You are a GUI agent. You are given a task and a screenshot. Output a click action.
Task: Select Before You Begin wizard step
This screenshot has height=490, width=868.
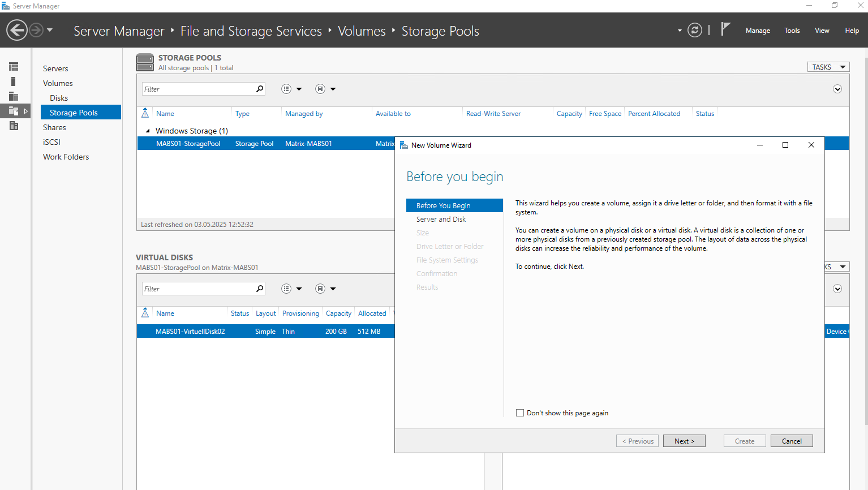tap(454, 205)
